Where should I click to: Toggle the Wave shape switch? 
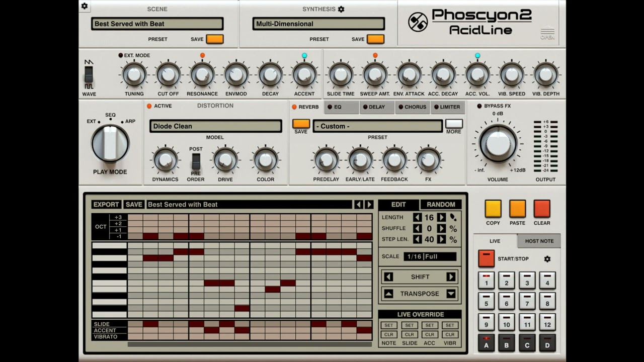(89, 75)
